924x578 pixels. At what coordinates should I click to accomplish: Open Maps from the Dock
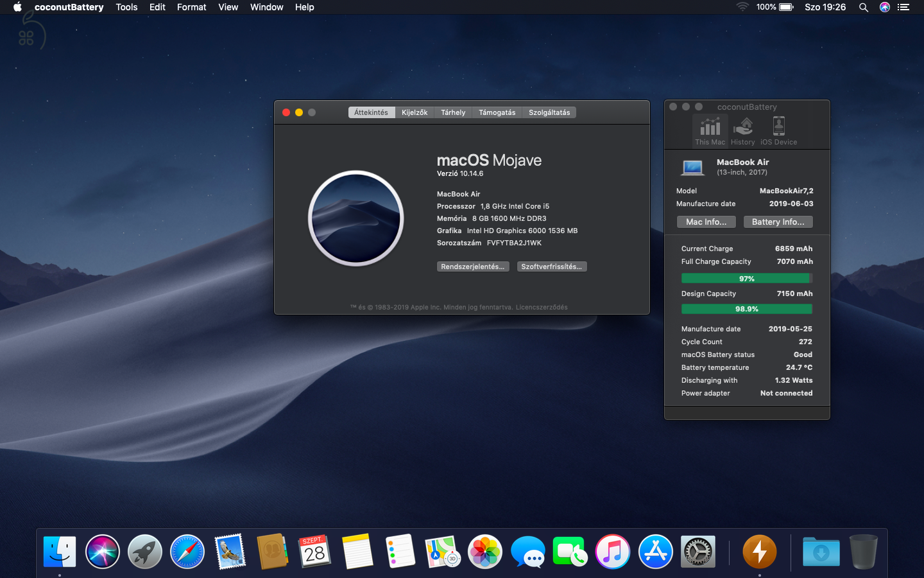click(x=443, y=552)
